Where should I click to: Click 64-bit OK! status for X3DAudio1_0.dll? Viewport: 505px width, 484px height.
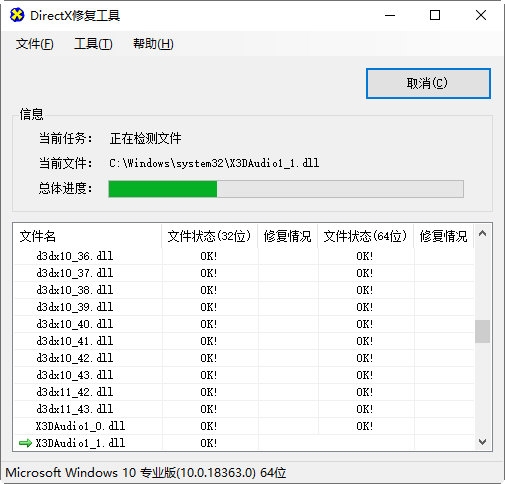tap(365, 426)
